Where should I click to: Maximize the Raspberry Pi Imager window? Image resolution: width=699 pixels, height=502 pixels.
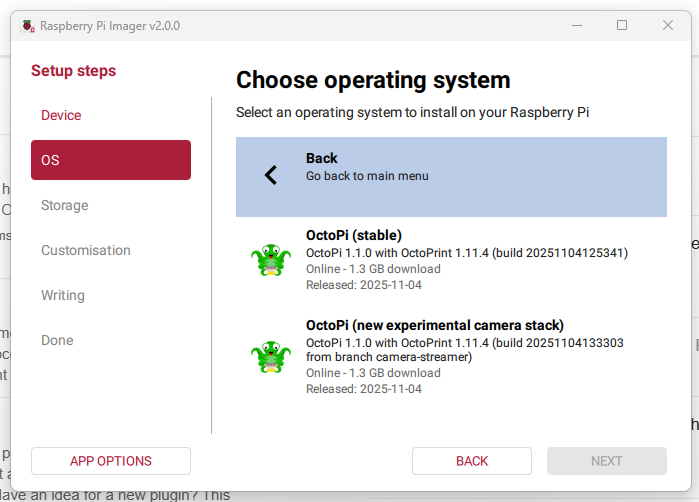622,25
